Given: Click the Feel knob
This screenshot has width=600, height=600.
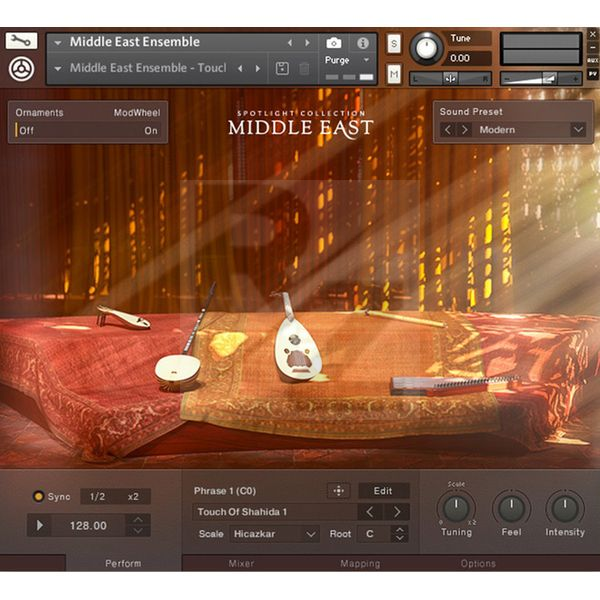Looking at the screenshot, I should pos(511,508).
